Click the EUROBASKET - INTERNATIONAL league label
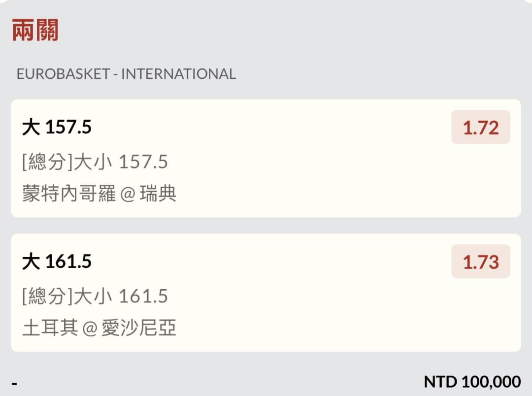The height and width of the screenshot is (396, 532). click(126, 74)
